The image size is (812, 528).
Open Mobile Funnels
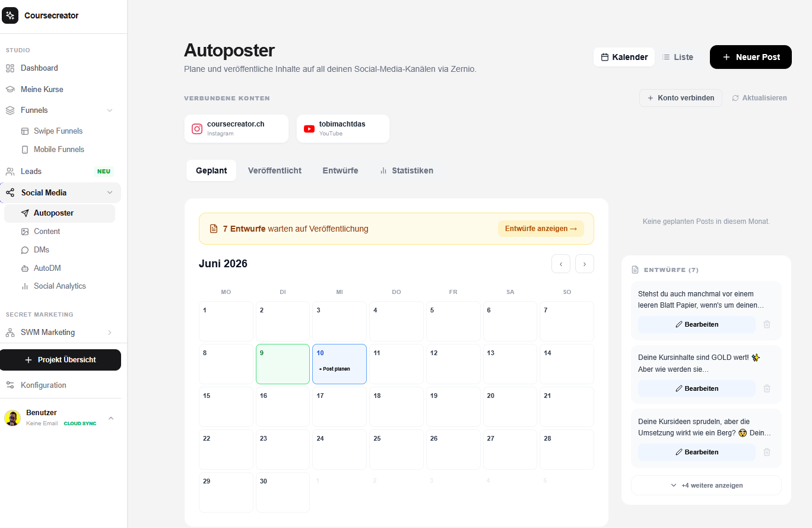point(59,149)
